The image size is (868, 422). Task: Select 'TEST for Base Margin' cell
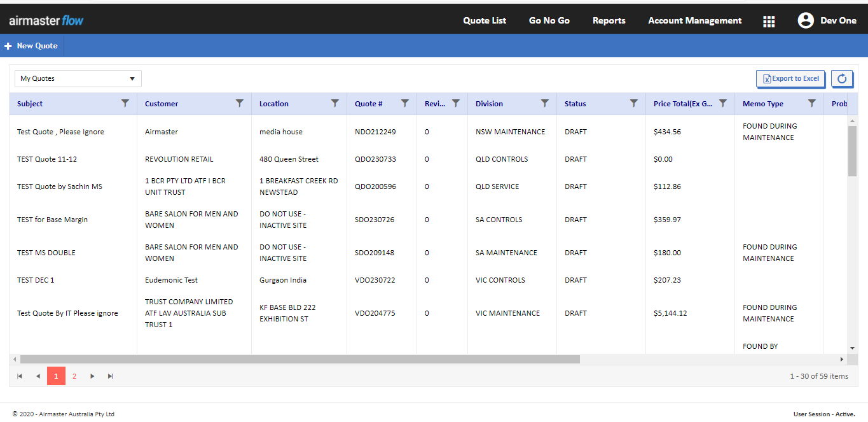click(x=73, y=220)
